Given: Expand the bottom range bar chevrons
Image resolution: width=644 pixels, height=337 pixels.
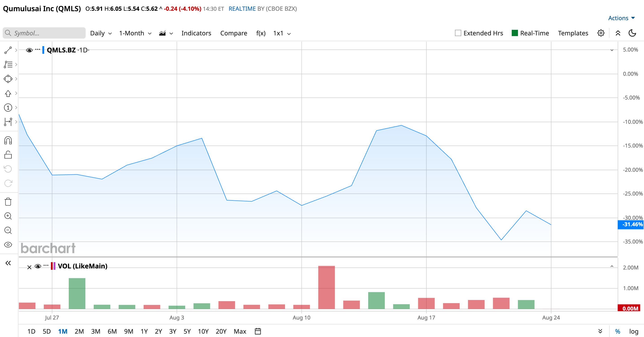Looking at the screenshot, I should [600, 331].
